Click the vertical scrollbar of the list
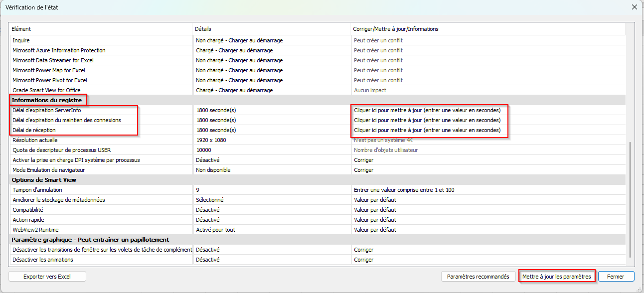 click(631, 199)
